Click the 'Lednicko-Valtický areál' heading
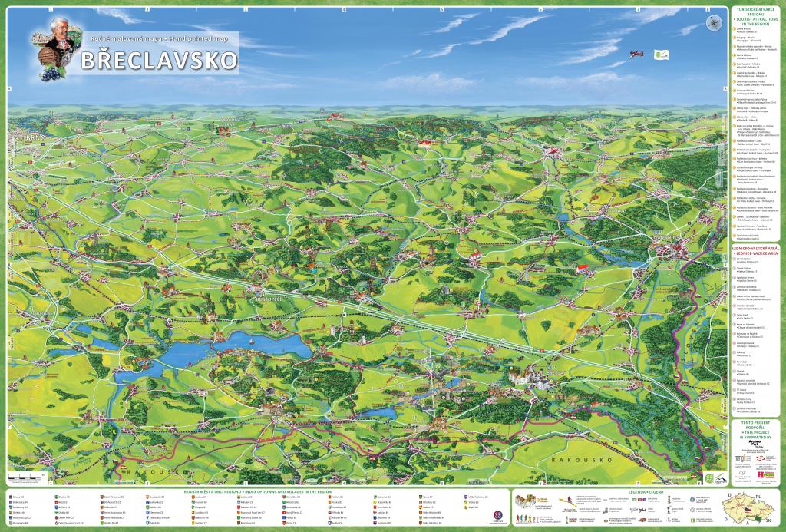 point(755,248)
